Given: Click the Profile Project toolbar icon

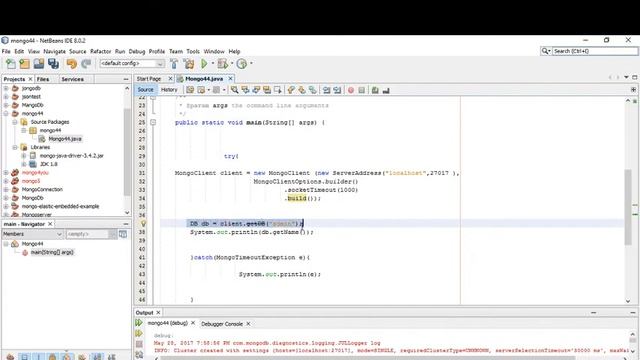Looking at the screenshot, I should click(x=242, y=64).
